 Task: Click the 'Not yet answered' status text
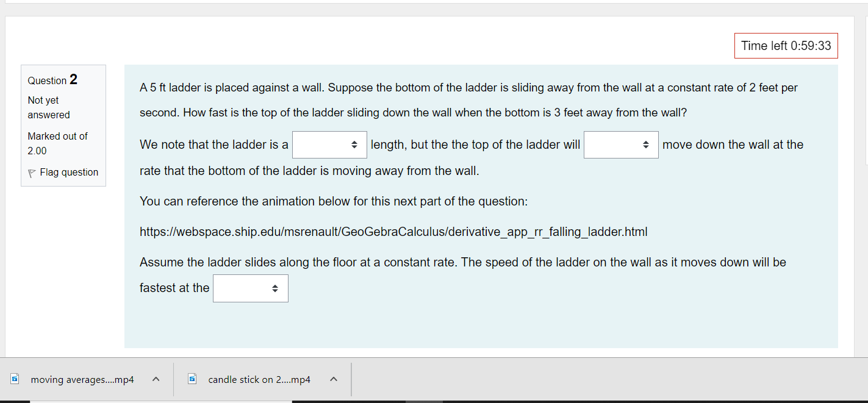tap(48, 107)
